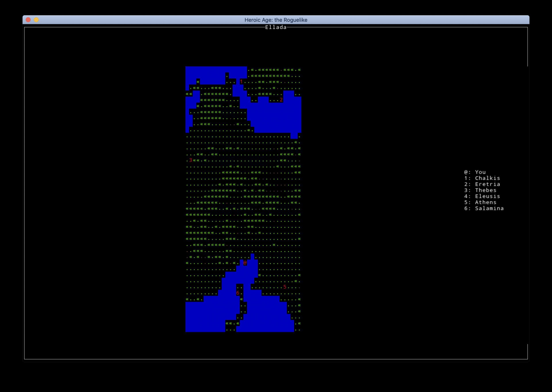Click the '3: Thebes' legend entry
The image size is (552, 392).
(x=480, y=190)
